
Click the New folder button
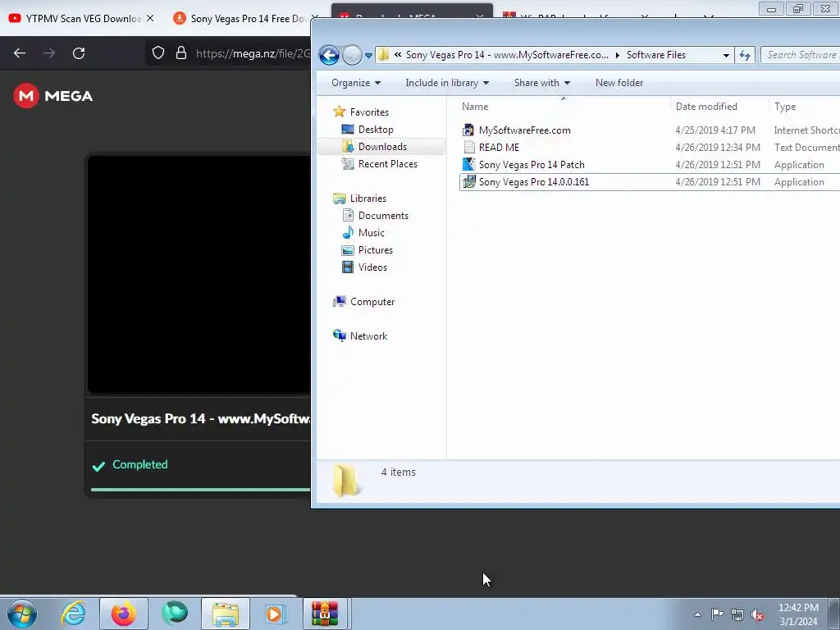click(619, 83)
